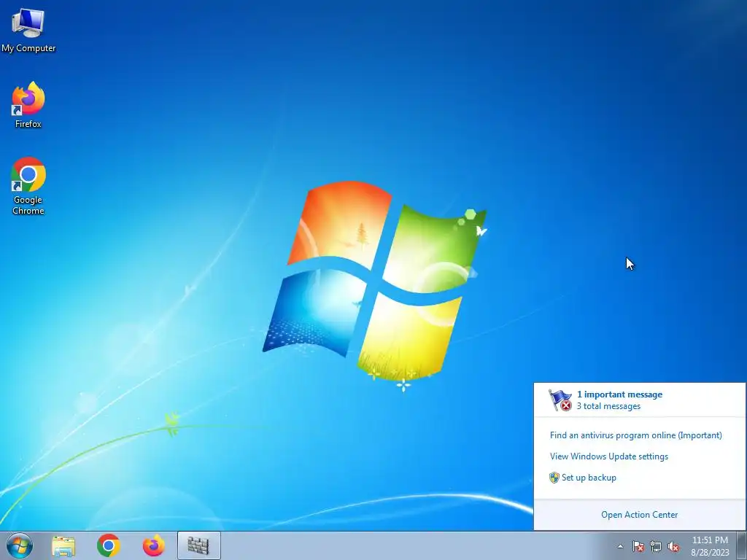Screen dimensions: 747x560
Task: Open the brick wall firewall taskbar app
Action: click(x=198, y=545)
